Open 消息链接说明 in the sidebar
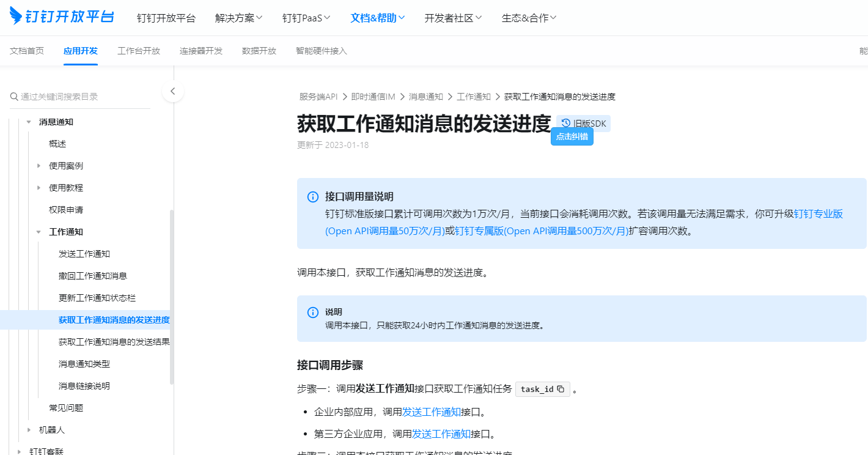Image resolution: width=868 pixels, height=455 pixels. coord(84,386)
